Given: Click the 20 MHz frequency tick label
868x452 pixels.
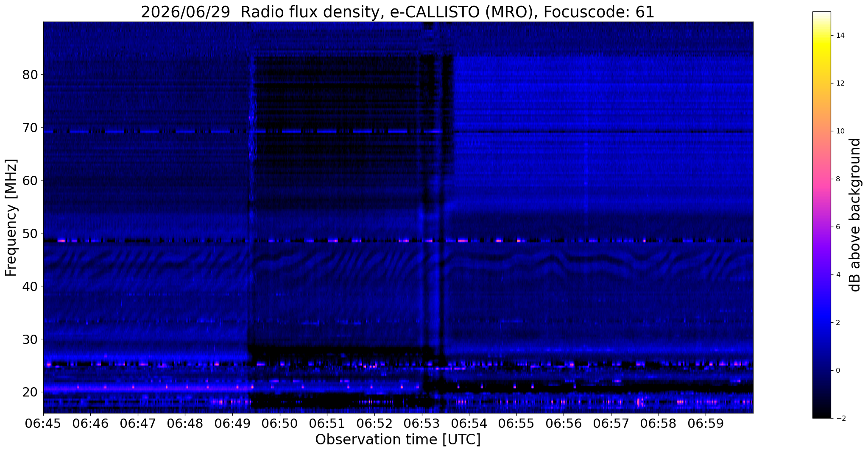Looking at the screenshot, I should [30, 392].
